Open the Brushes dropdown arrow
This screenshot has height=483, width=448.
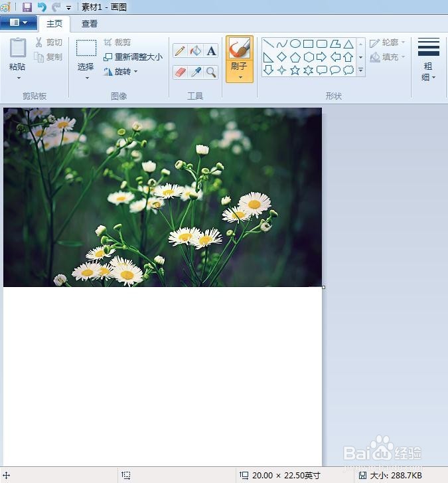click(240, 77)
